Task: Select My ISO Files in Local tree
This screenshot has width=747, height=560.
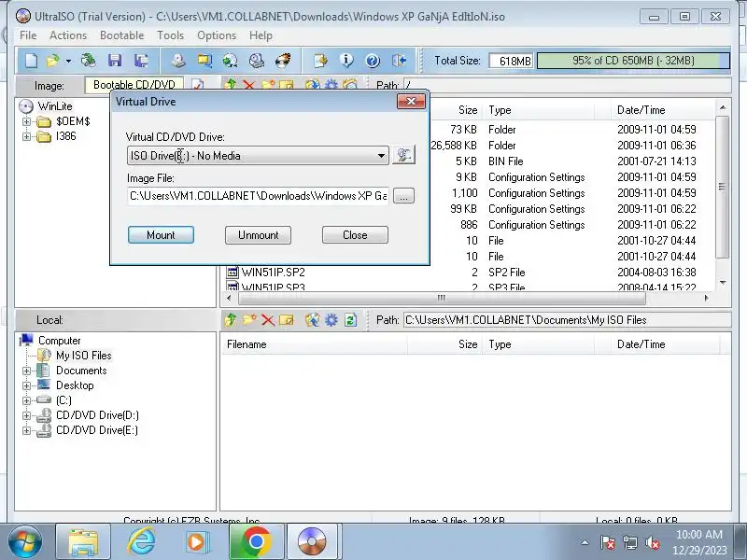Action: [x=83, y=356]
